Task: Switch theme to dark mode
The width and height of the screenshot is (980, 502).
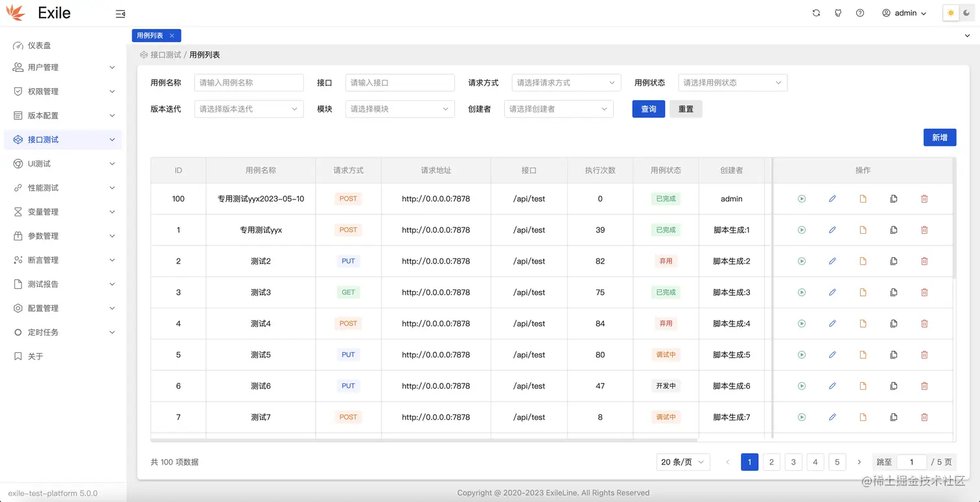Action: (966, 12)
